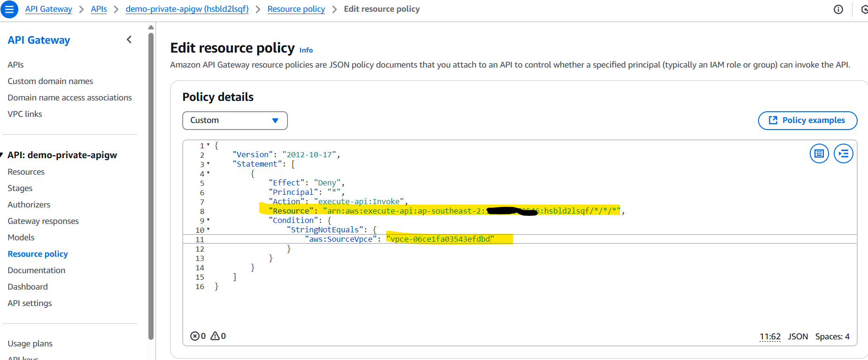Click the Spaces: 4 indicator
Screen dimensions: 868x360
click(832, 337)
